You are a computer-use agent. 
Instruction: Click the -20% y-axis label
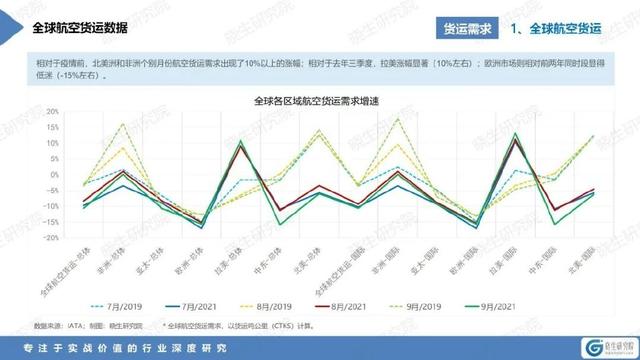coord(51,238)
